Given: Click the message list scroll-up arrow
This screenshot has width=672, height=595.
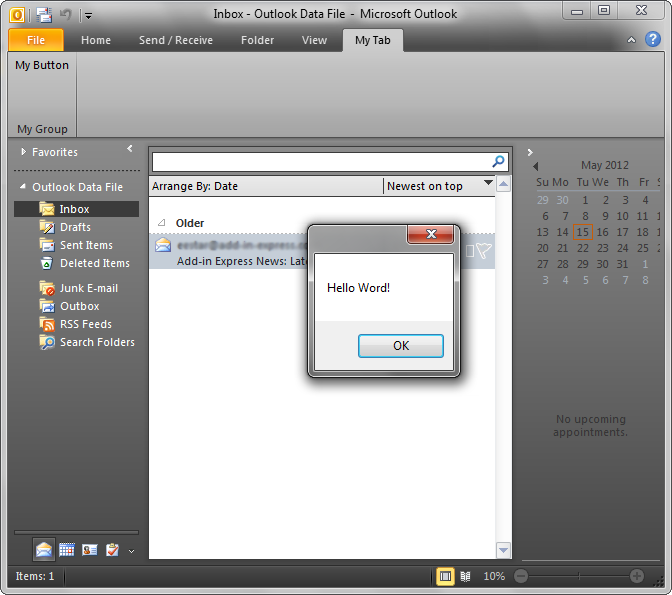Looking at the screenshot, I should point(504,184).
